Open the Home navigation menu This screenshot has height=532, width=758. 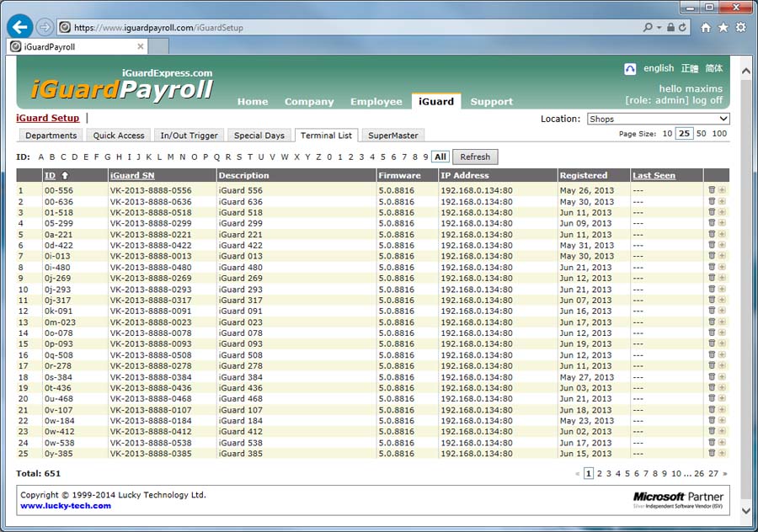point(253,102)
